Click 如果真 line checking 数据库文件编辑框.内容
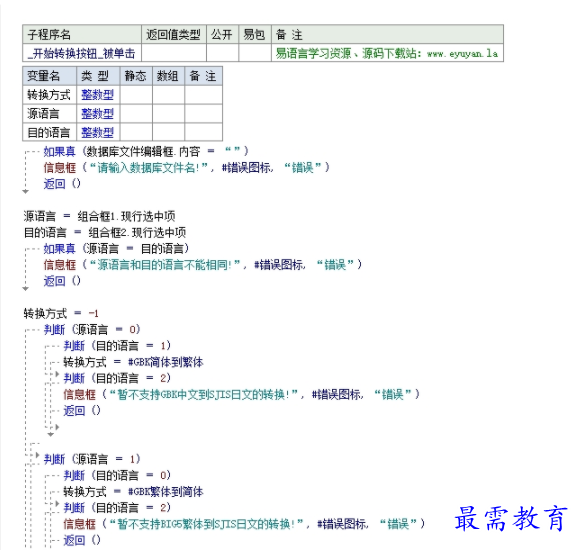Image resolution: width=576 pixels, height=550 pixels. [146, 151]
